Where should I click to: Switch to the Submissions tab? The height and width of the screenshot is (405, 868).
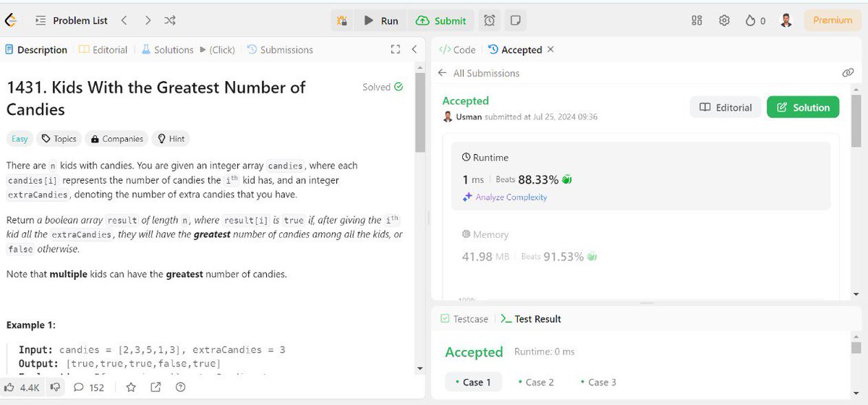tap(280, 50)
